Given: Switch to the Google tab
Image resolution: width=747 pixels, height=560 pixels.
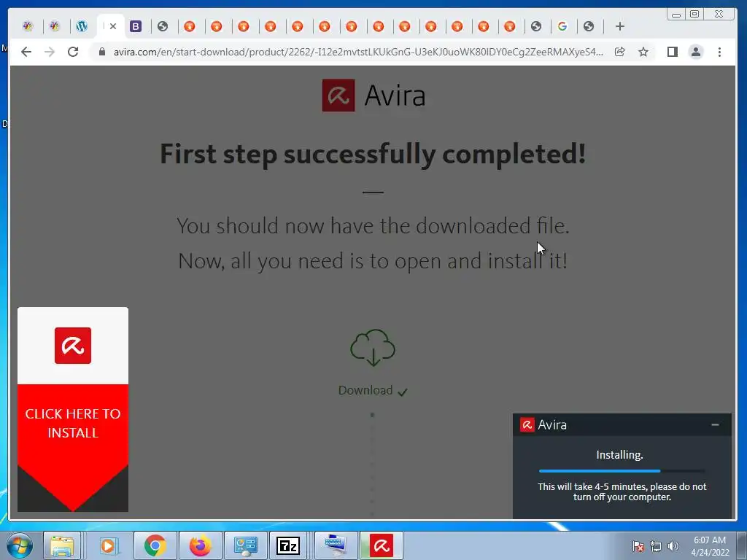Looking at the screenshot, I should coord(562,26).
